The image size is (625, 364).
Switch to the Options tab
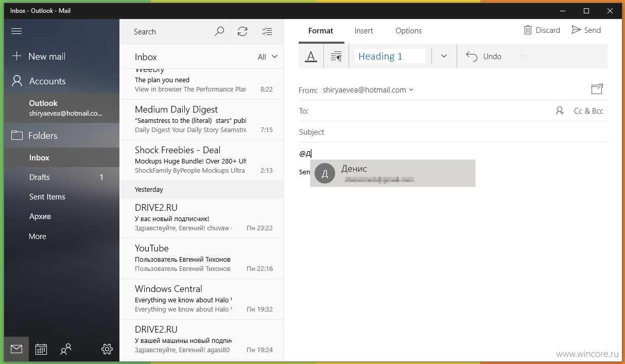tap(409, 31)
